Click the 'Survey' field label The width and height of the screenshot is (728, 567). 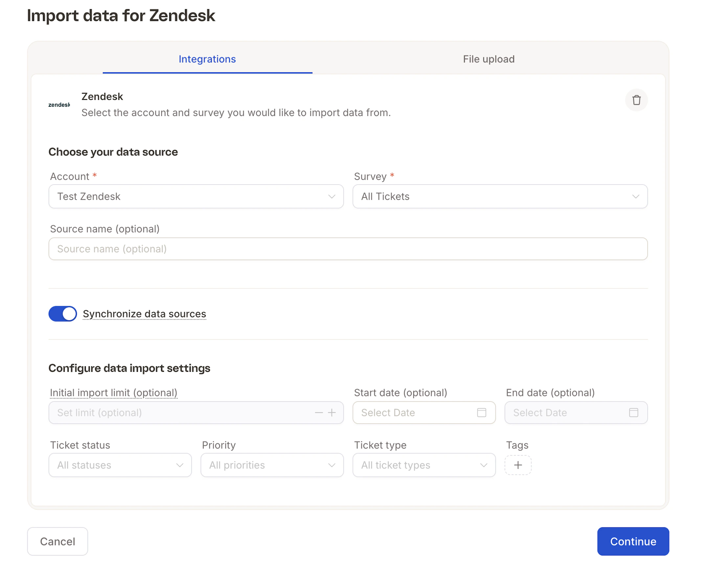pyautogui.click(x=370, y=176)
